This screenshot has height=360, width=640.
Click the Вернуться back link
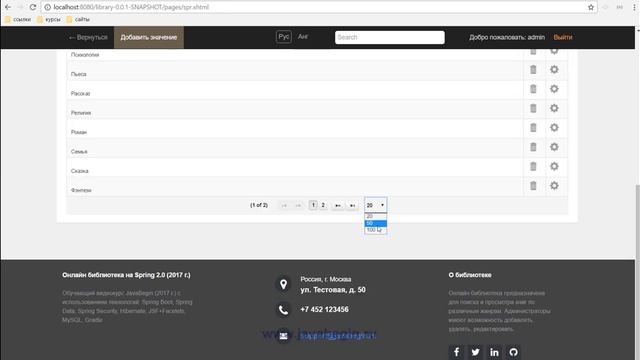(x=88, y=37)
